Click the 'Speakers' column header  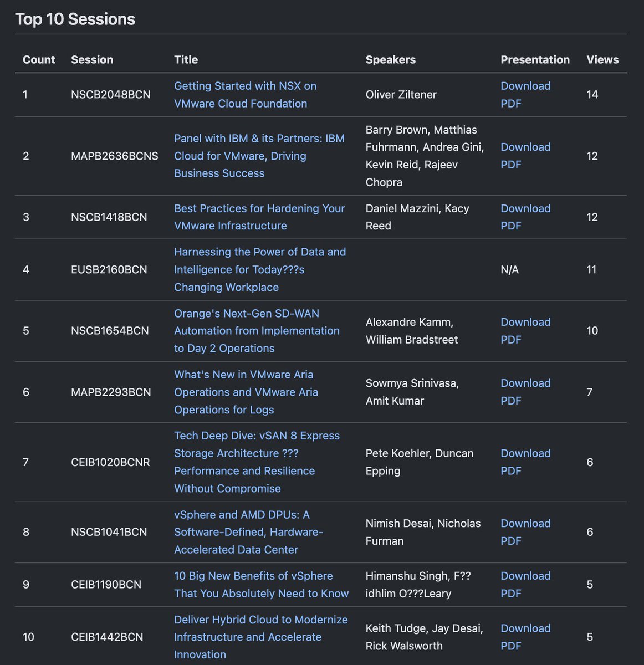[391, 59]
